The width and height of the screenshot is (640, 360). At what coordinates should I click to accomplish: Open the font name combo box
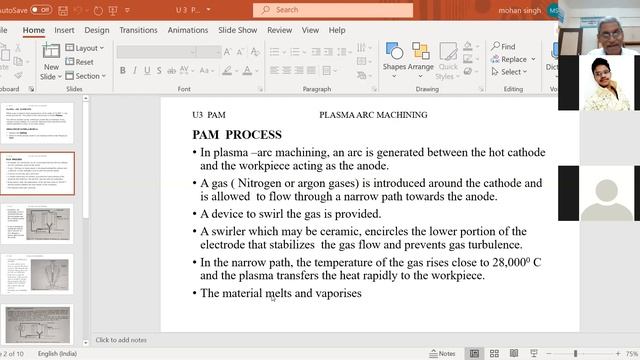pos(156,52)
